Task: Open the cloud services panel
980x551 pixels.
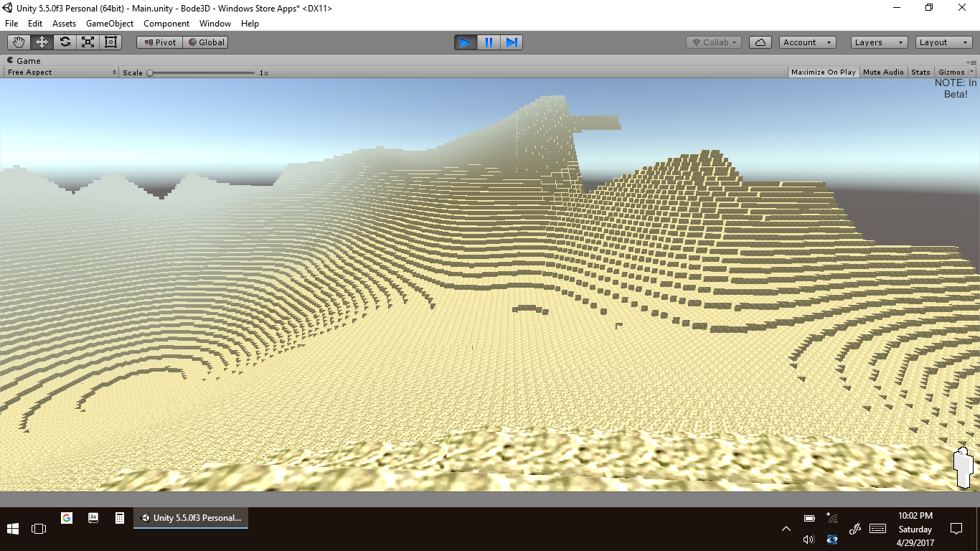Action: click(x=760, y=42)
